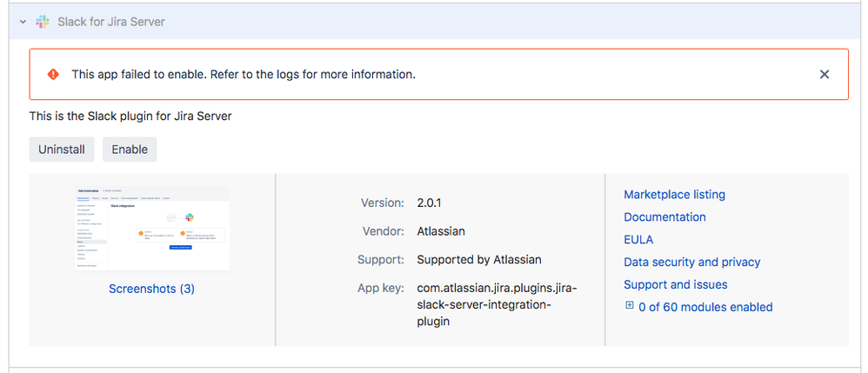Open the Screenshots (3) link

click(151, 289)
